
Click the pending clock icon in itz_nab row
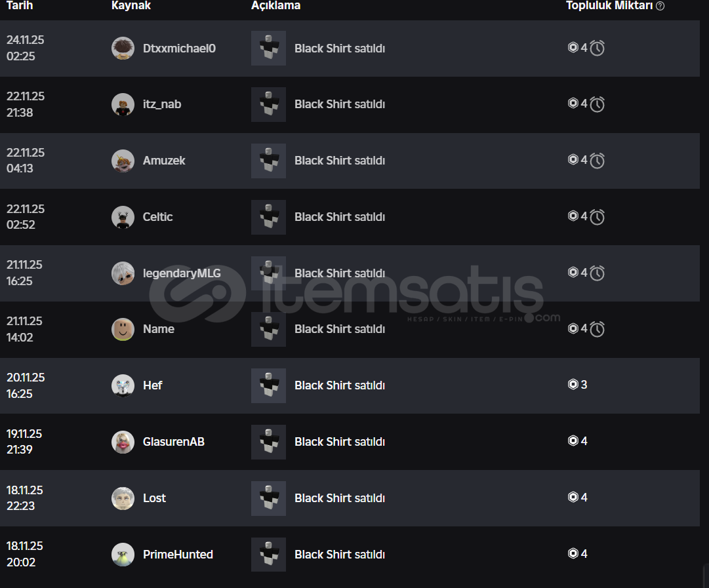[597, 104]
